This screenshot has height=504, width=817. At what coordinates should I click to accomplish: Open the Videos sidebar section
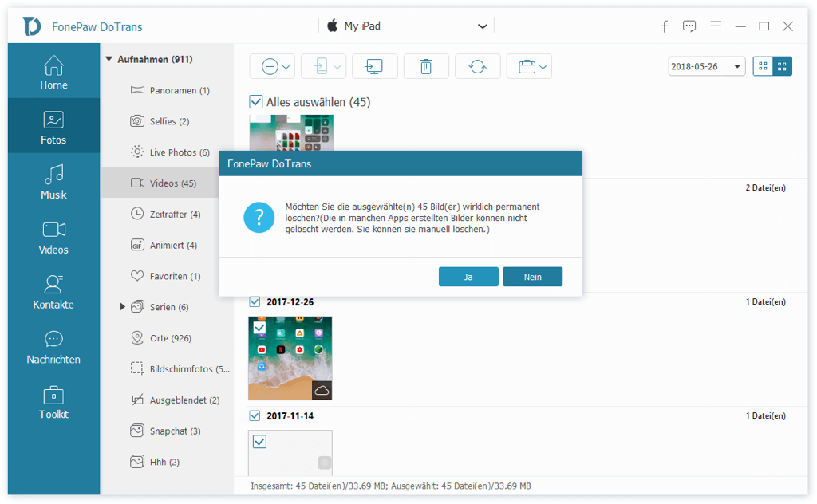pos(53,236)
